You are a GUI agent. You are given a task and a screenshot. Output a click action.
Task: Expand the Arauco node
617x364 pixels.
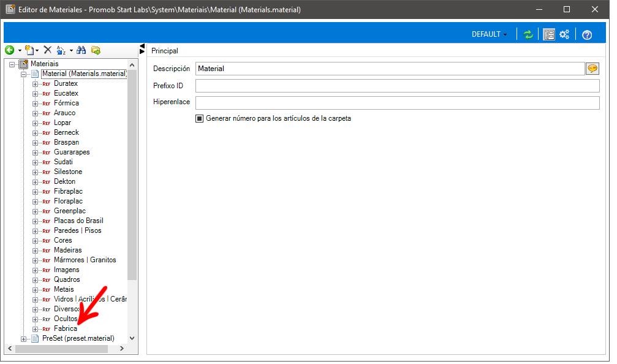[35, 113]
